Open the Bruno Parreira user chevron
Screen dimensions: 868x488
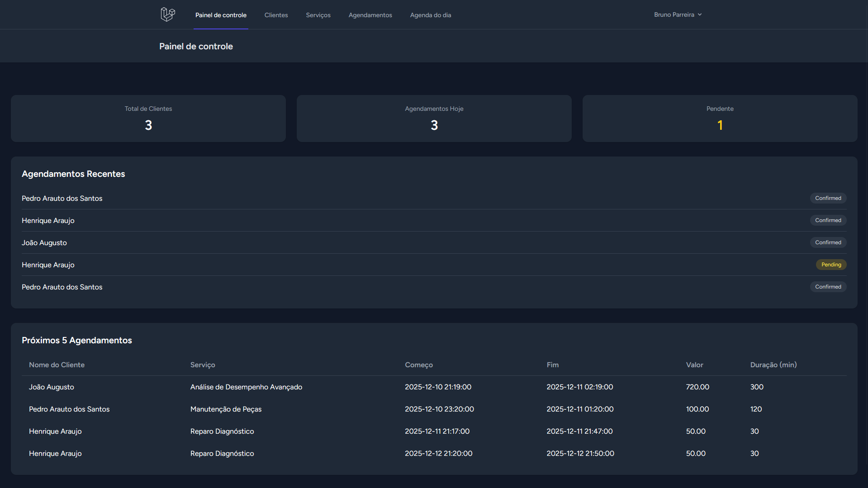700,14
